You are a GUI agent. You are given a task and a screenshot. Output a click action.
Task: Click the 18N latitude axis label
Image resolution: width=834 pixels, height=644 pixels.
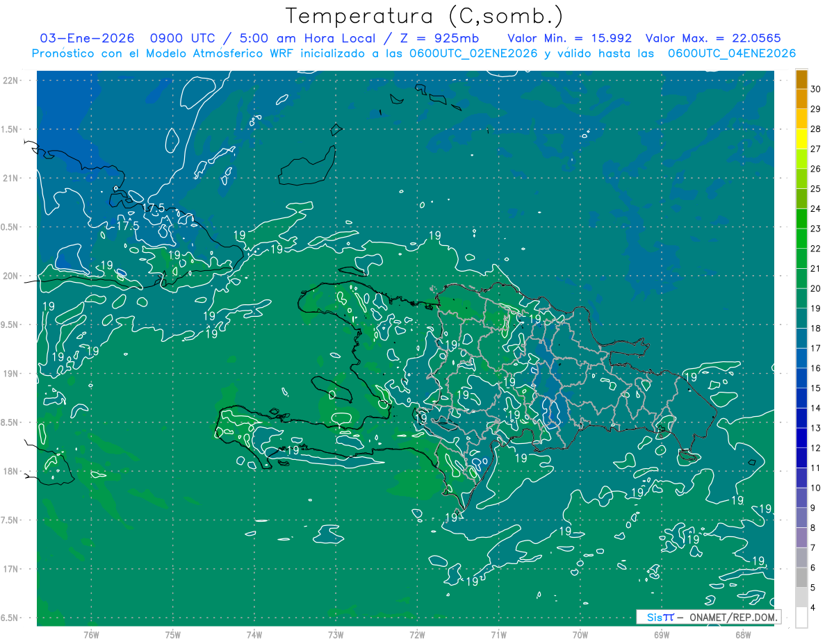pos(11,471)
